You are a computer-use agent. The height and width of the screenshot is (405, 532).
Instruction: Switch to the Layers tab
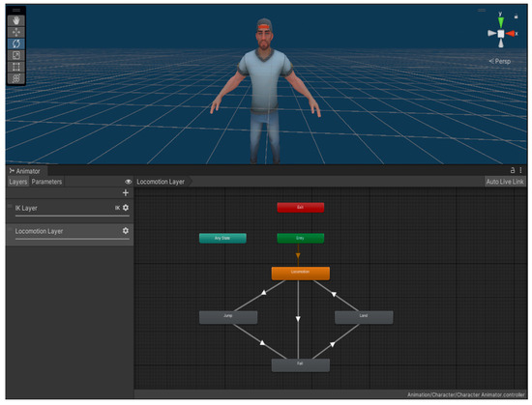[x=18, y=182]
